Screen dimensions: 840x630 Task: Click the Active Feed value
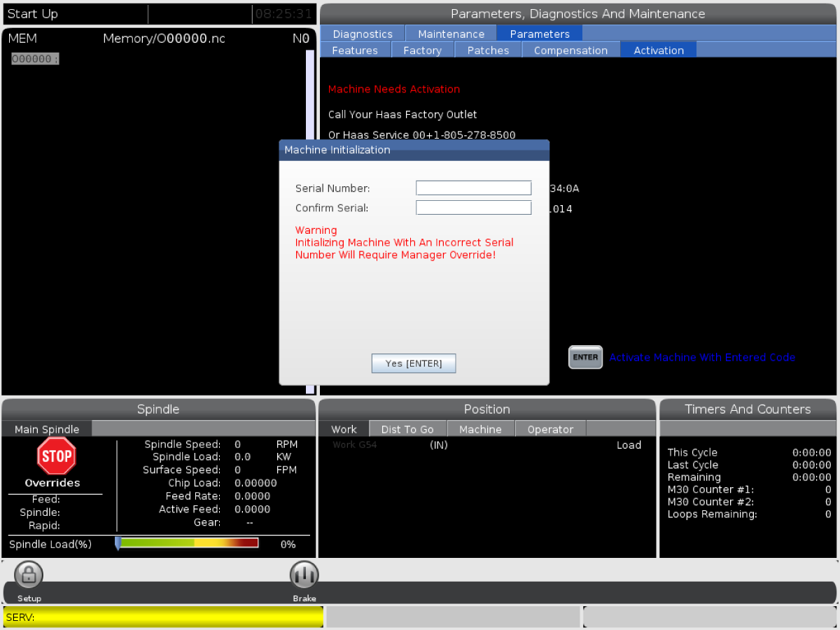point(253,509)
